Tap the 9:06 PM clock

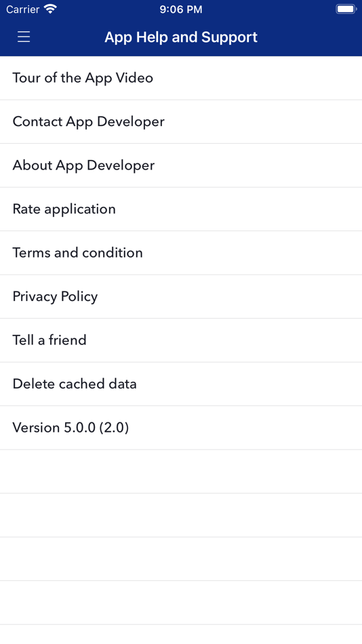click(181, 9)
